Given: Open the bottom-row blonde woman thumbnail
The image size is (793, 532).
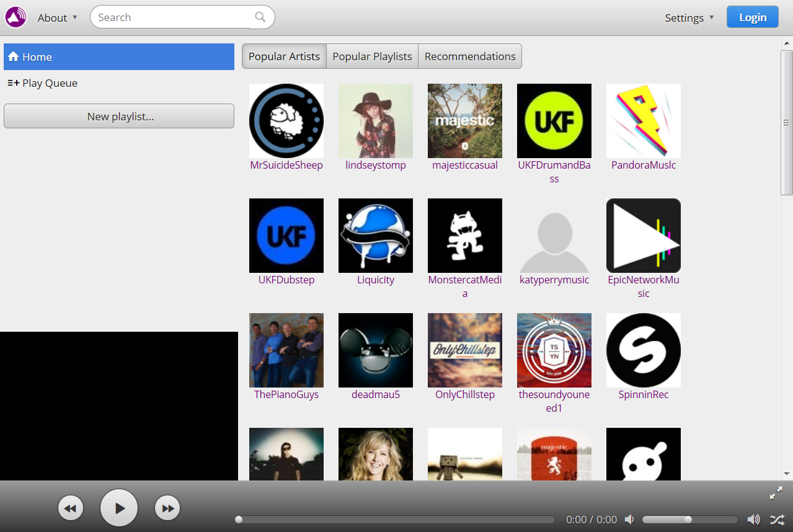Looking at the screenshot, I should point(376,454).
